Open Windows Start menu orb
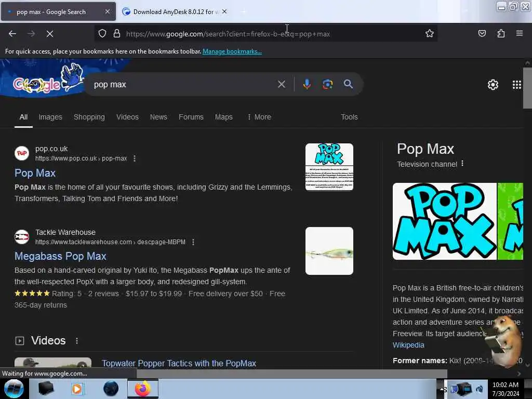Screen dimensions: 532x399 [14, 389]
